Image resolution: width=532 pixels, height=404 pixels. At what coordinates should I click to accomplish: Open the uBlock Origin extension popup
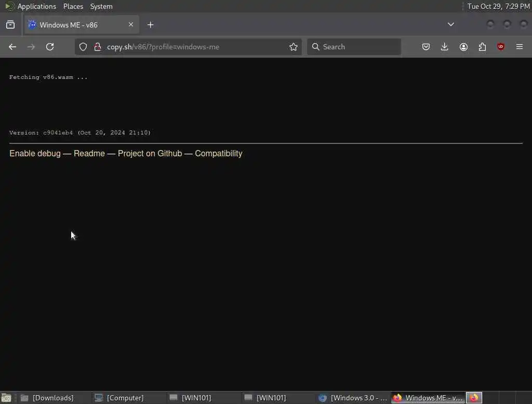pyautogui.click(x=501, y=47)
